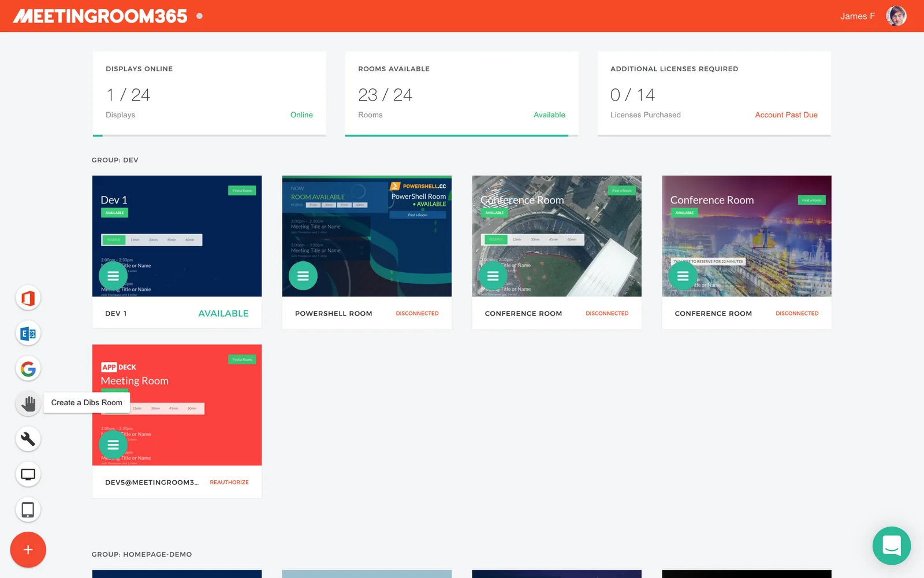The width and height of the screenshot is (924, 578).
Task: Click Displays Online progress bar
Action: click(x=209, y=136)
